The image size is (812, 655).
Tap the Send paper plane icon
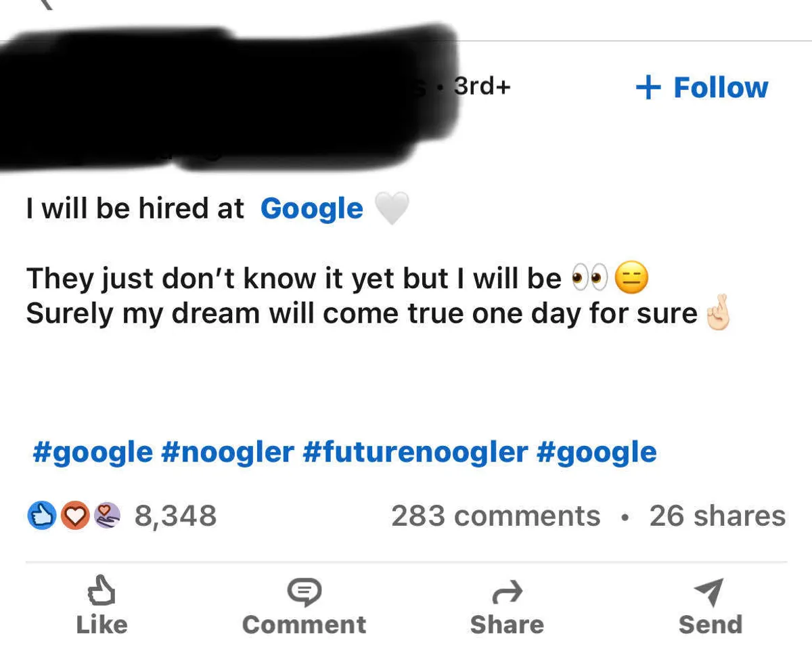click(x=710, y=592)
